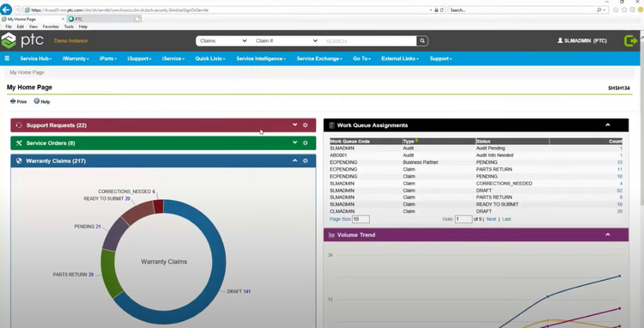Collapse the Work Queue Assignments panel
This screenshot has width=644, height=328.
(x=608, y=125)
